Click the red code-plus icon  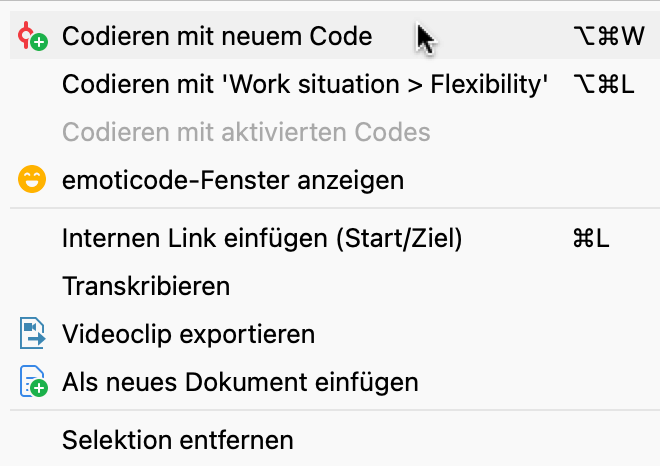(32, 38)
